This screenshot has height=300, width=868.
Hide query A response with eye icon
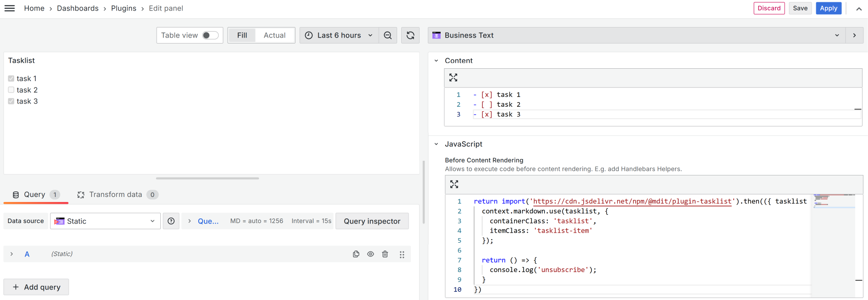[x=371, y=254]
